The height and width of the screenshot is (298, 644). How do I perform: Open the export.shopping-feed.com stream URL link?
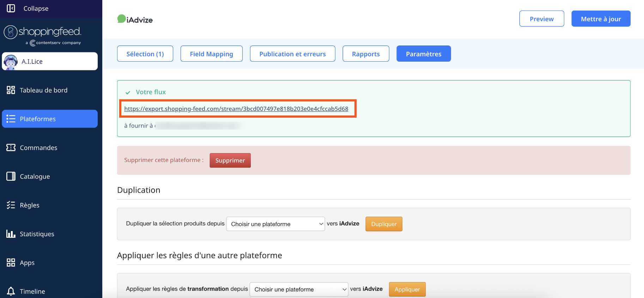pyautogui.click(x=236, y=109)
